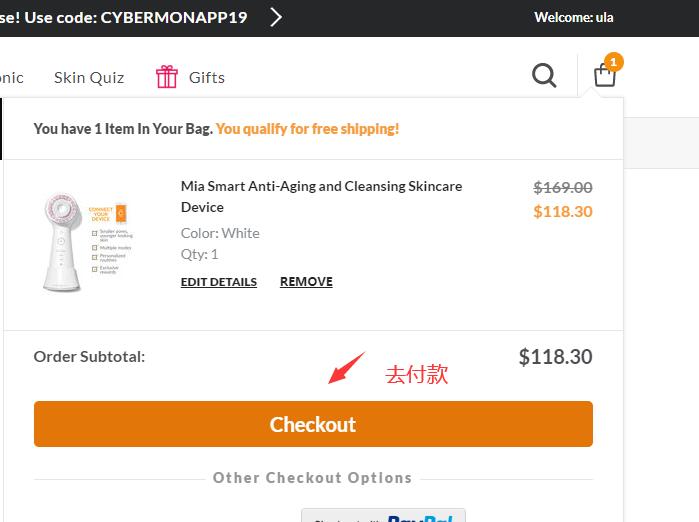Open the Gifts menu item
This screenshot has height=522, width=699.
click(x=207, y=77)
